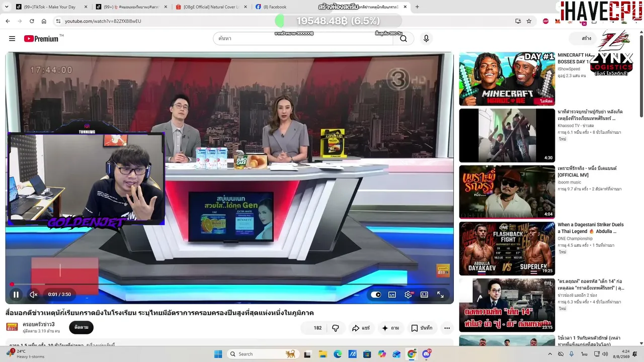This screenshot has height=362, width=644.
Task: Click the YouTube search input field
Action: pyautogui.click(x=303, y=39)
